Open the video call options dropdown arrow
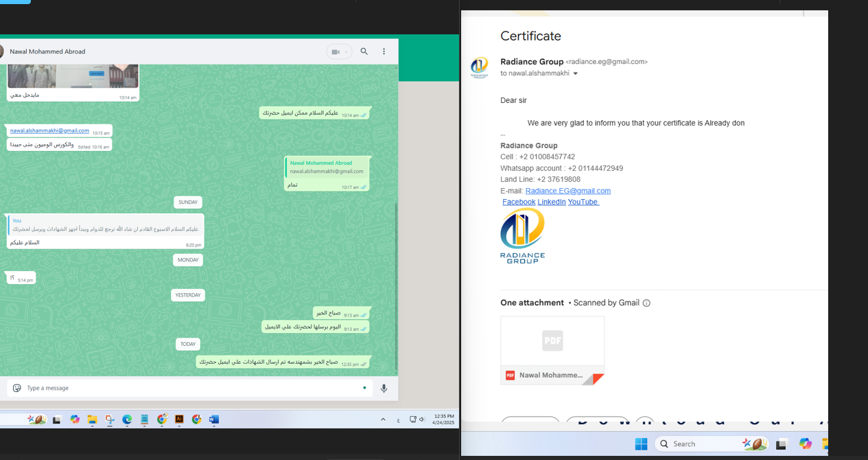The image size is (868, 460). pos(347,51)
